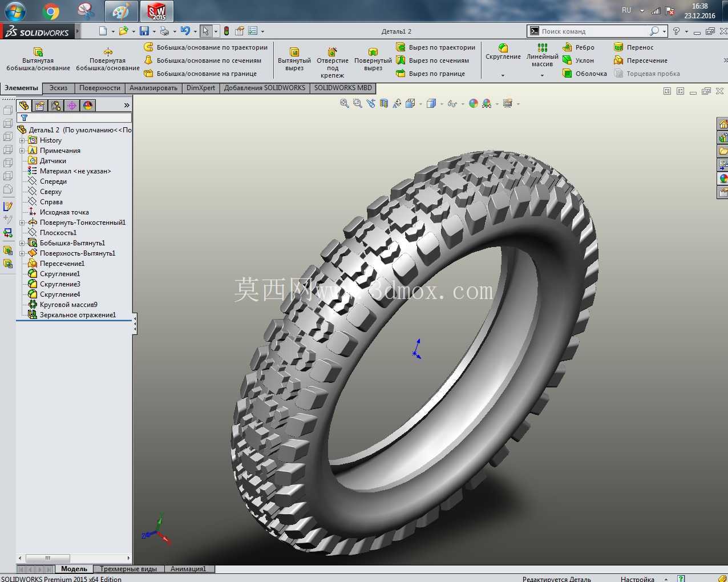The height and width of the screenshot is (582, 728).
Task: Open the Hole Wizard tool
Action: (333, 51)
